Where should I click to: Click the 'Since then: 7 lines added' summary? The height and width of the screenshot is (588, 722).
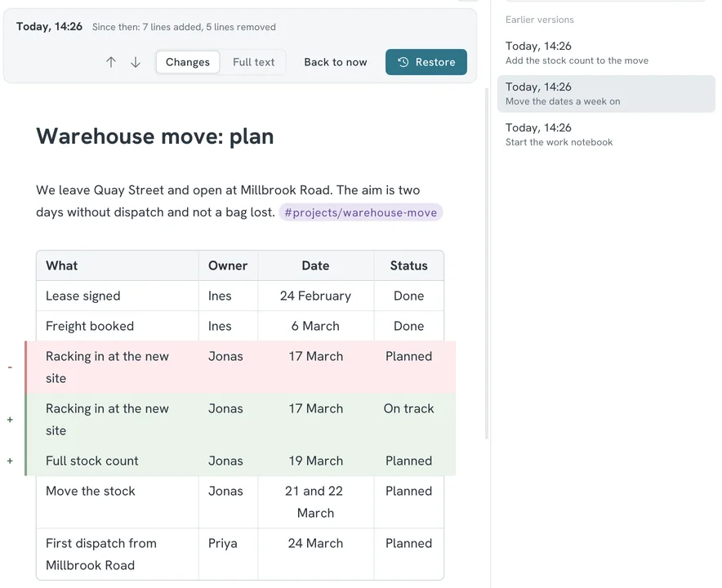[x=184, y=27]
